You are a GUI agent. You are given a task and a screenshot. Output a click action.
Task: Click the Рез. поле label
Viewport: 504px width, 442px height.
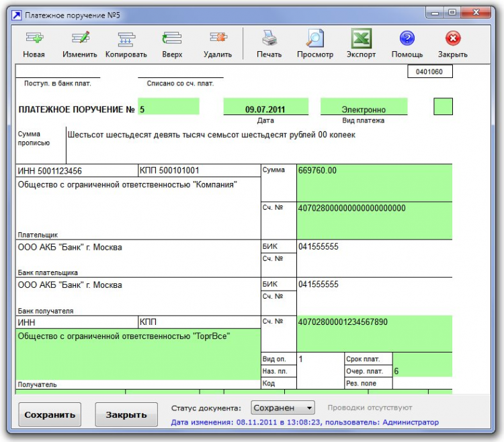pos(361,383)
